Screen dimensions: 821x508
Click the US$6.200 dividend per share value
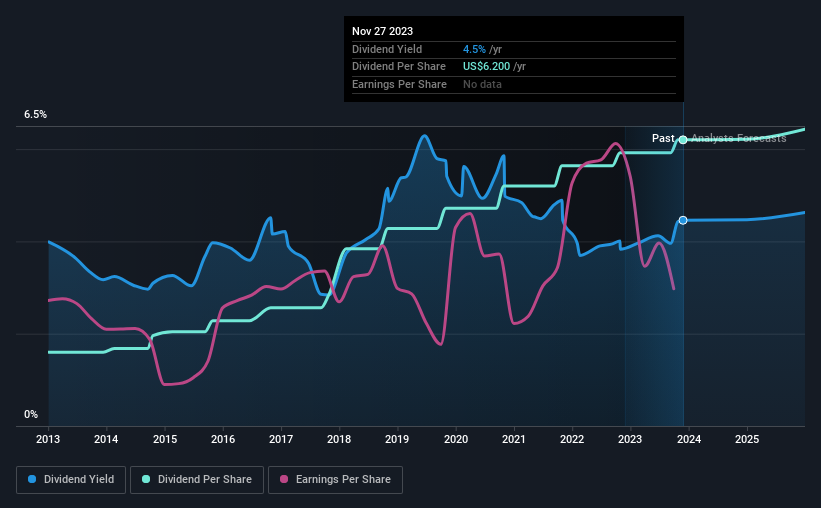coord(486,67)
